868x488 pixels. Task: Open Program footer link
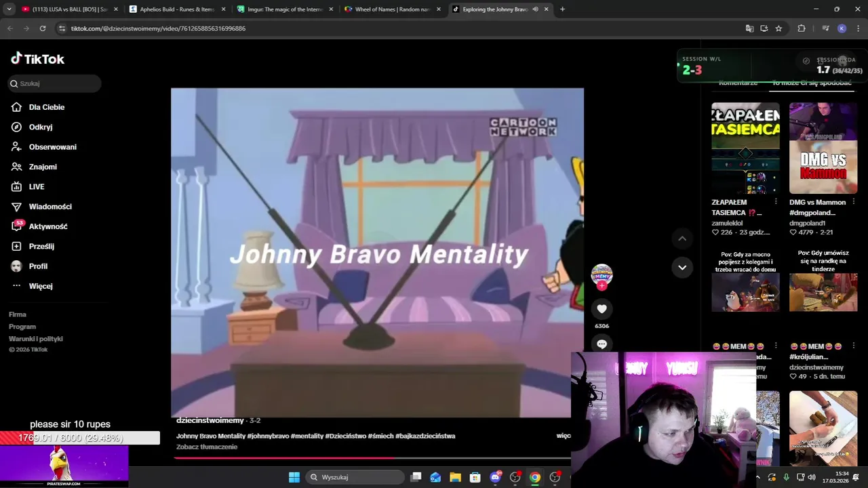[x=22, y=327]
